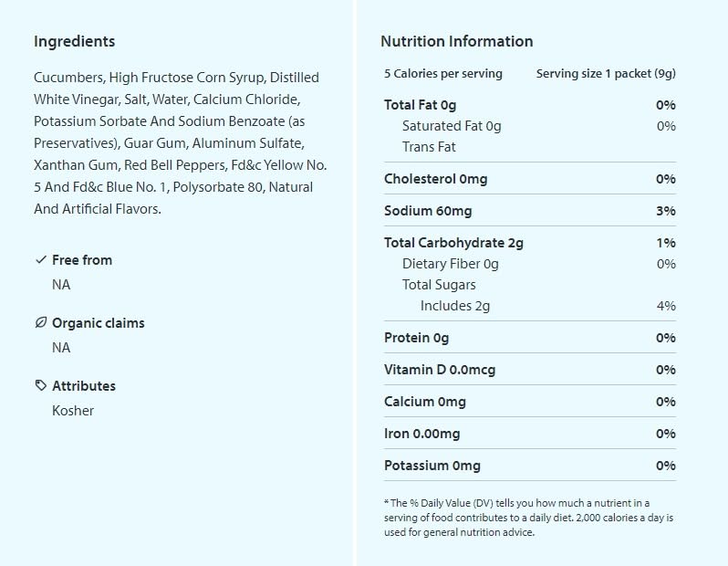Click the Daily Value footnote text
The image size is (728, 566).
point(528,518)
